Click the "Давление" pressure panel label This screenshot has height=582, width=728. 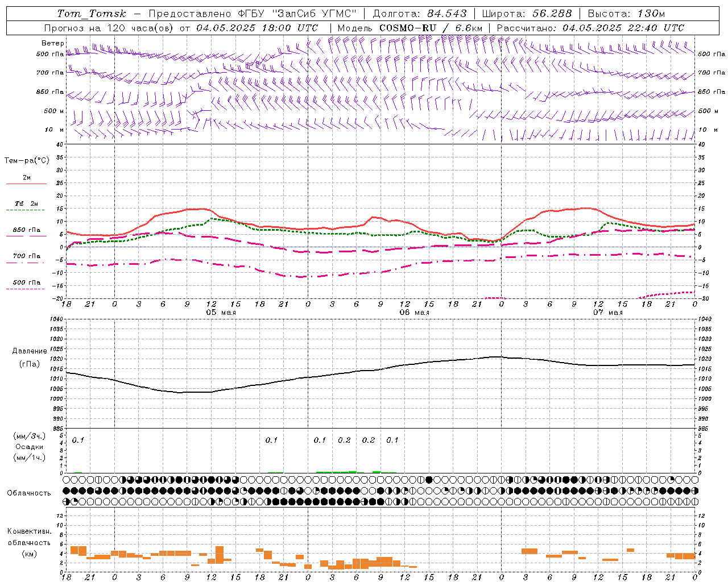point(30,351)
